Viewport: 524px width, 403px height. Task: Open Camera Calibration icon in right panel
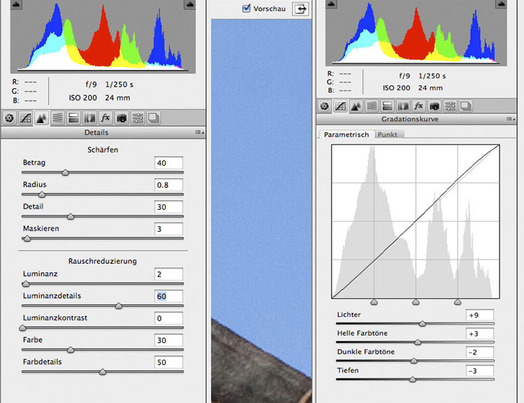(434, 106)
